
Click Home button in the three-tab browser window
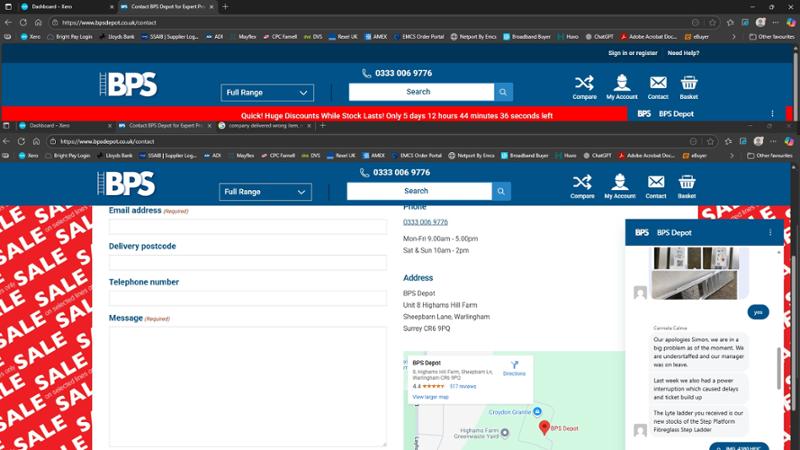(36, 141)
